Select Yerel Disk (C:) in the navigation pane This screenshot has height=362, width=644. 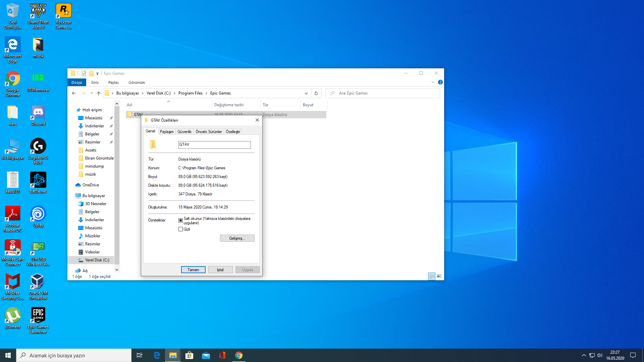click(x=91, y=260)
